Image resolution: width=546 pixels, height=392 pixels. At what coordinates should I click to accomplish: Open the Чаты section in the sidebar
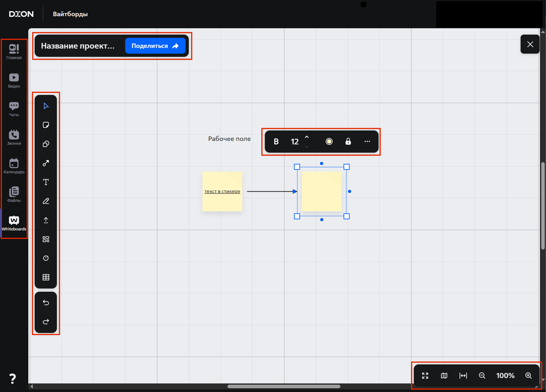click(14, 109)
